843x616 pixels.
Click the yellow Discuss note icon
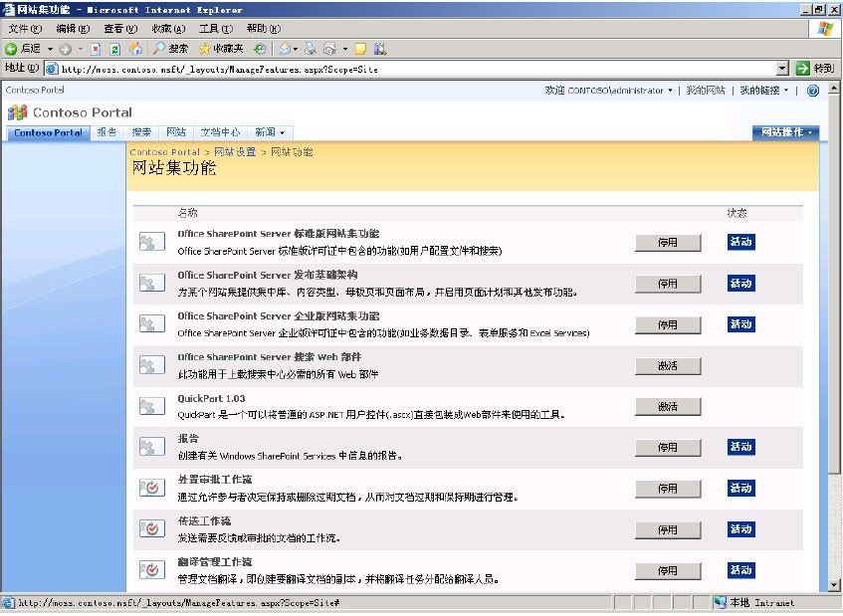[x=360, y=49]
